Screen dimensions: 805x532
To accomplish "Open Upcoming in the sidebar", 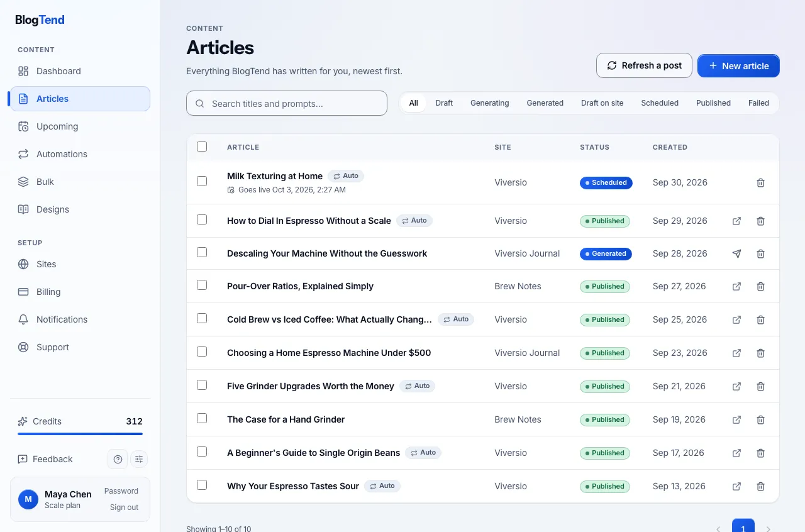I will 80,126.
